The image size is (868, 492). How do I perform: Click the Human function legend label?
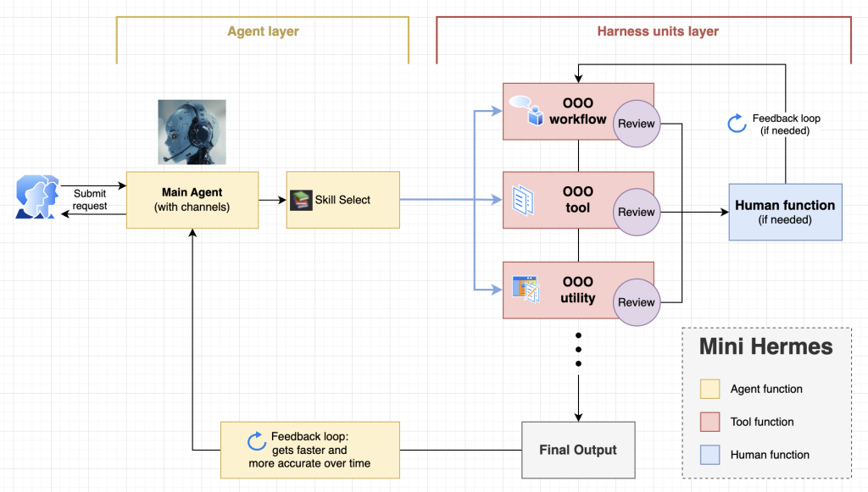click(770, 455)
